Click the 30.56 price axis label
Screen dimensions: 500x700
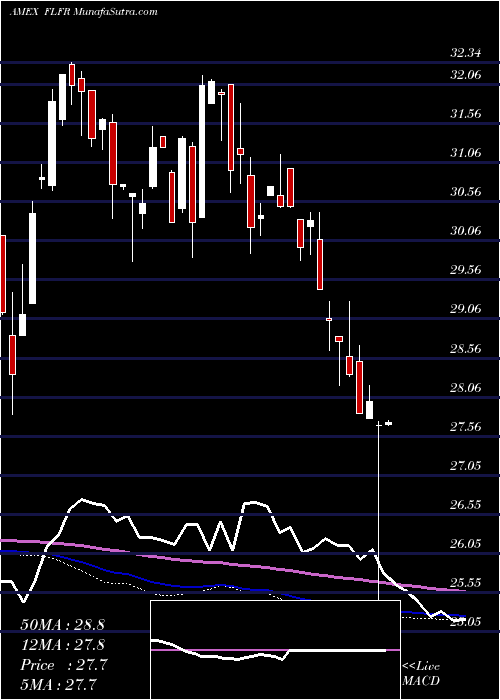(x=466, y=192)
